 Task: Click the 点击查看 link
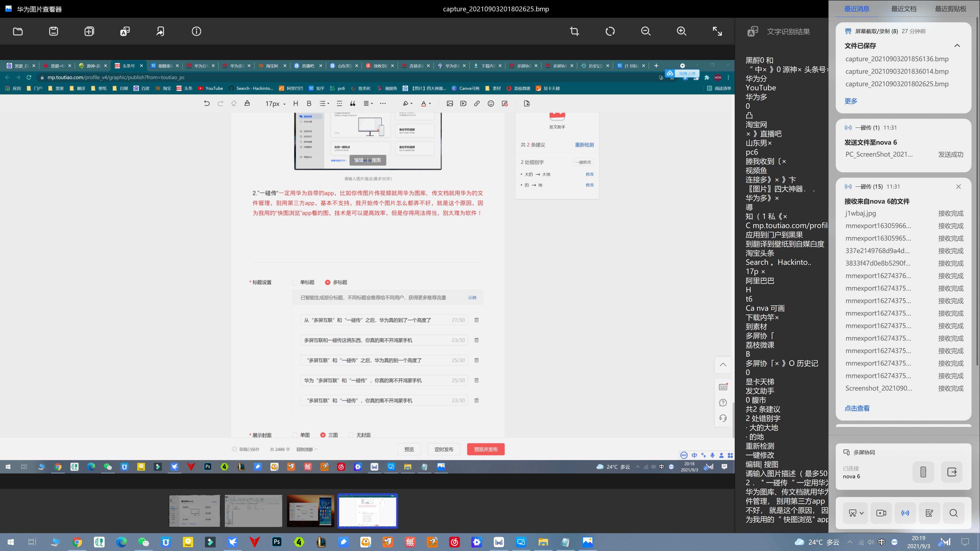(857, 408)
